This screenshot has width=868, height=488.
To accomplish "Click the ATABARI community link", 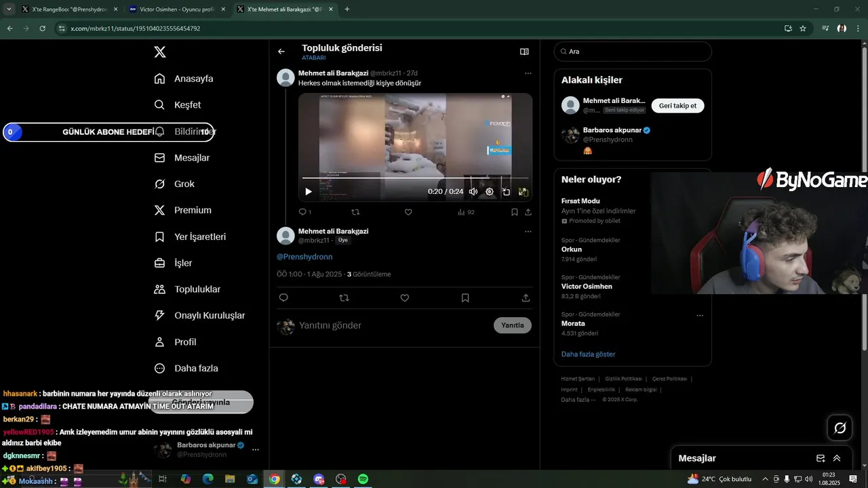I will click(314, 58).
